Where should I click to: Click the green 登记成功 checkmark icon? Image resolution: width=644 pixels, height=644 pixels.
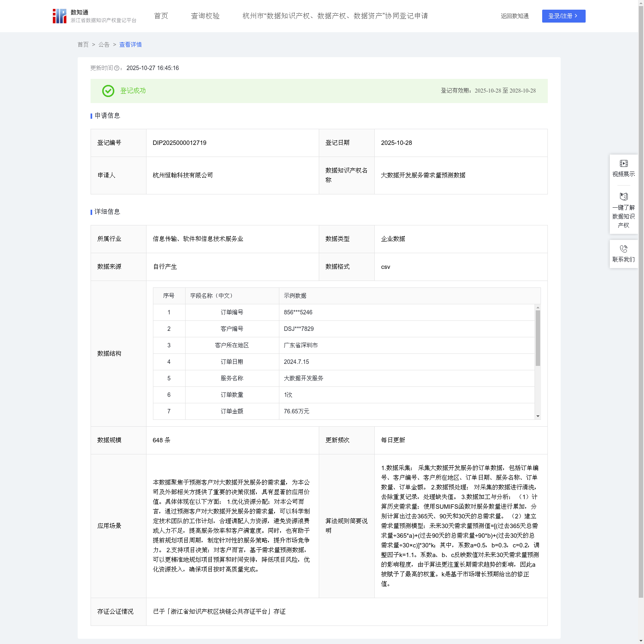(x=108, y=91)
